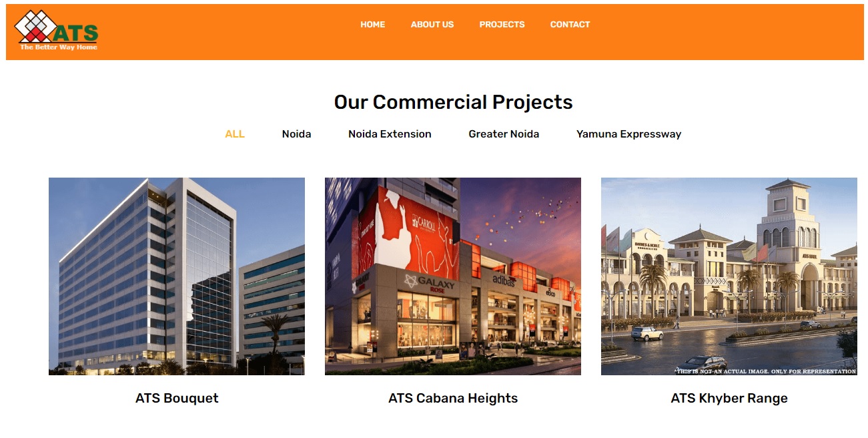Screen dimensions: 868x438
Task: Show Yamuna Expressway projects
Action: [628, 134]
